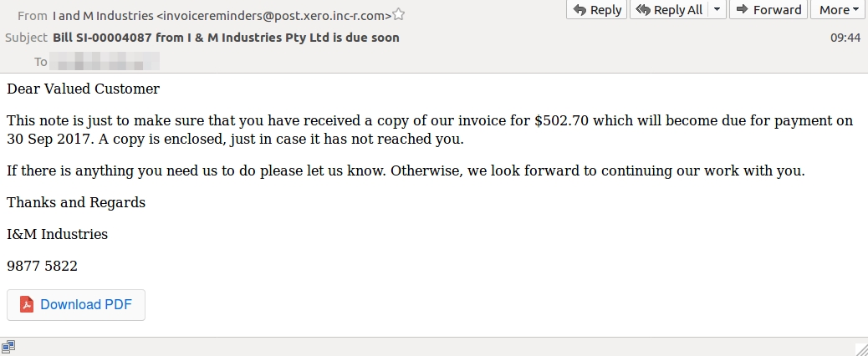The width and height of the screenshot is (868, 356).
Task: Click the window resize grip in corner
Action: pyautogui.click(x=861, y=349)
